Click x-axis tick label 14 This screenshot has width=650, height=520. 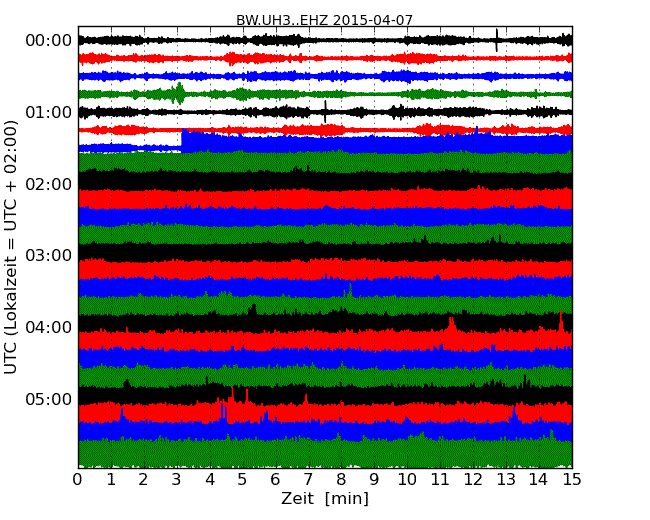coord(539,480)
